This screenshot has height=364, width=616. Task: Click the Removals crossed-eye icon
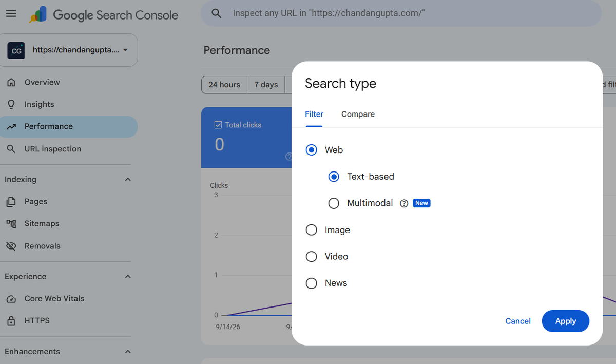coord(11,246)
